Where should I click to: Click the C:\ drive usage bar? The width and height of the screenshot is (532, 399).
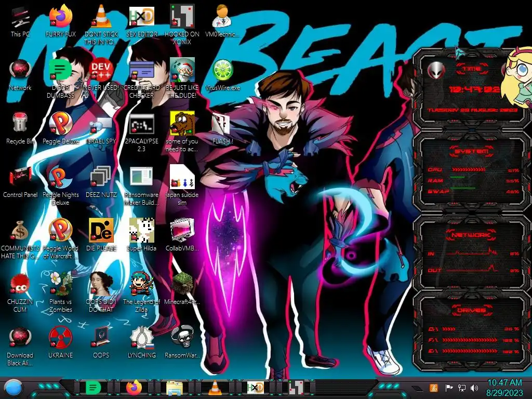point(449,329)
